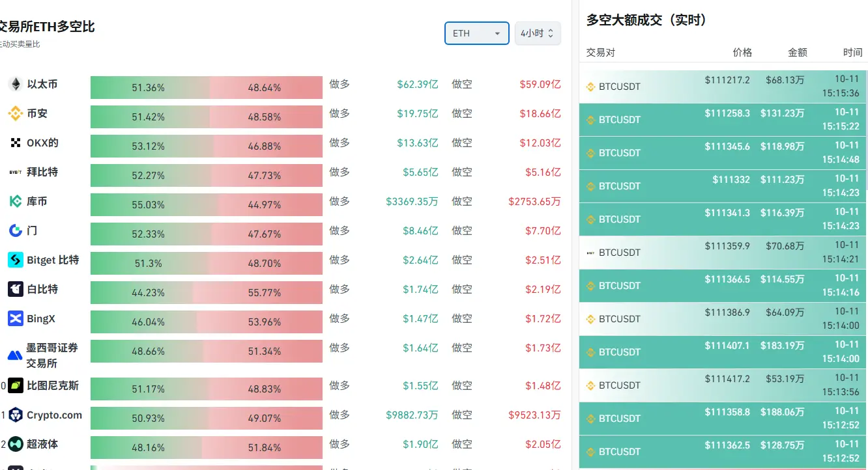Click the Bybit logo next to 拜比特
The height and width of the screenshot is (470, 868).
pos(15,172)
